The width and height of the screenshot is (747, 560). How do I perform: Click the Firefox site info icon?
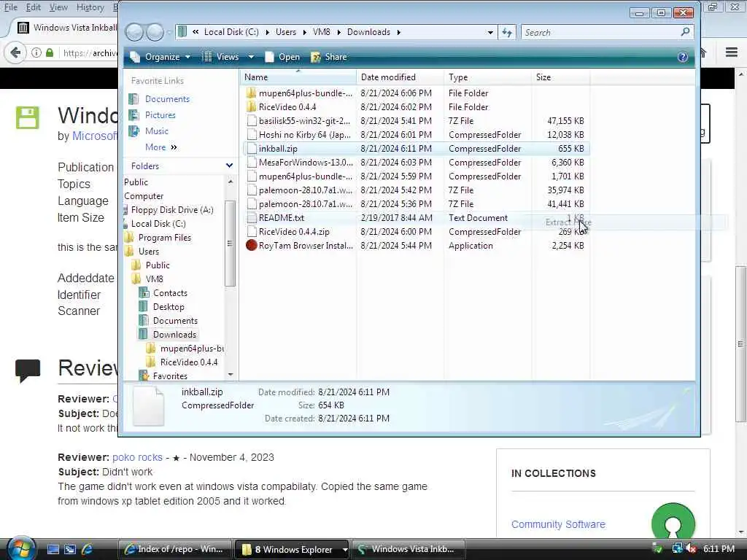click(36, 52)
